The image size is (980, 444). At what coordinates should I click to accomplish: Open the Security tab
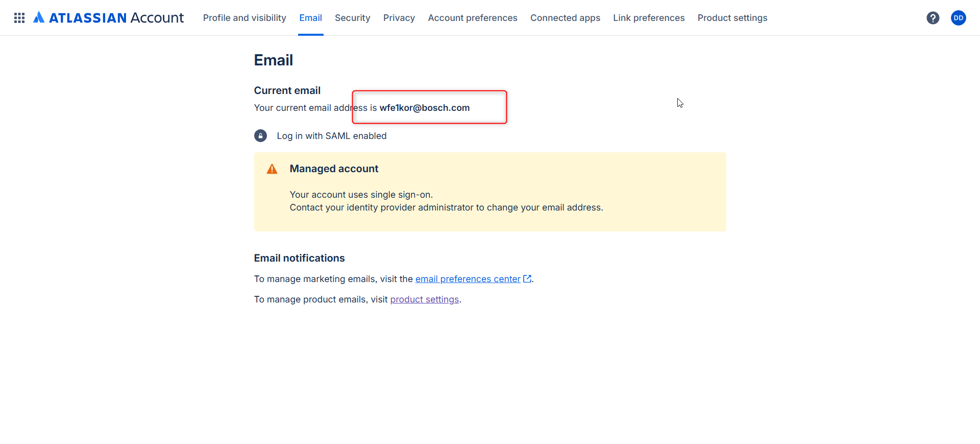pos(352,18)
